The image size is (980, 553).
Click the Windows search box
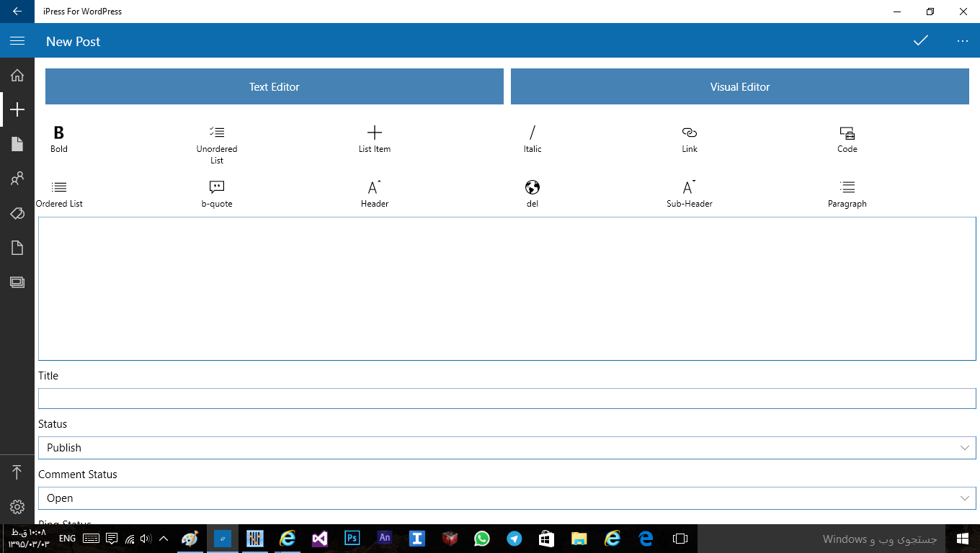click(821, 539)
